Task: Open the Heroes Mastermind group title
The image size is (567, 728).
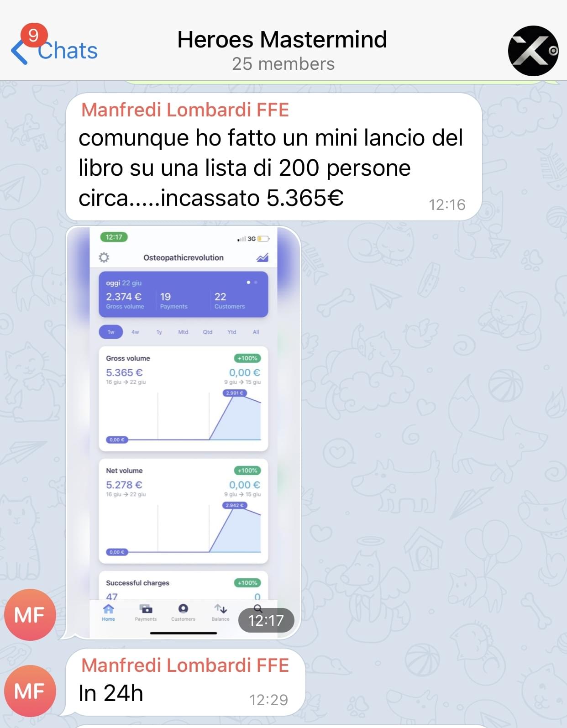Action: point(282,40)
